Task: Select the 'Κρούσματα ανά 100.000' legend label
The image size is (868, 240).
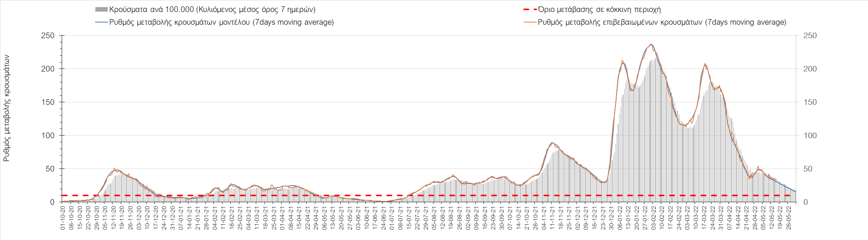Action: coord(212,9)
